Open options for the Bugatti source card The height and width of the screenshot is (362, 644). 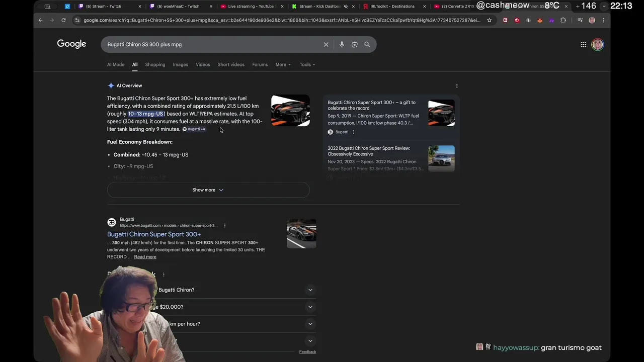[354, 132]
